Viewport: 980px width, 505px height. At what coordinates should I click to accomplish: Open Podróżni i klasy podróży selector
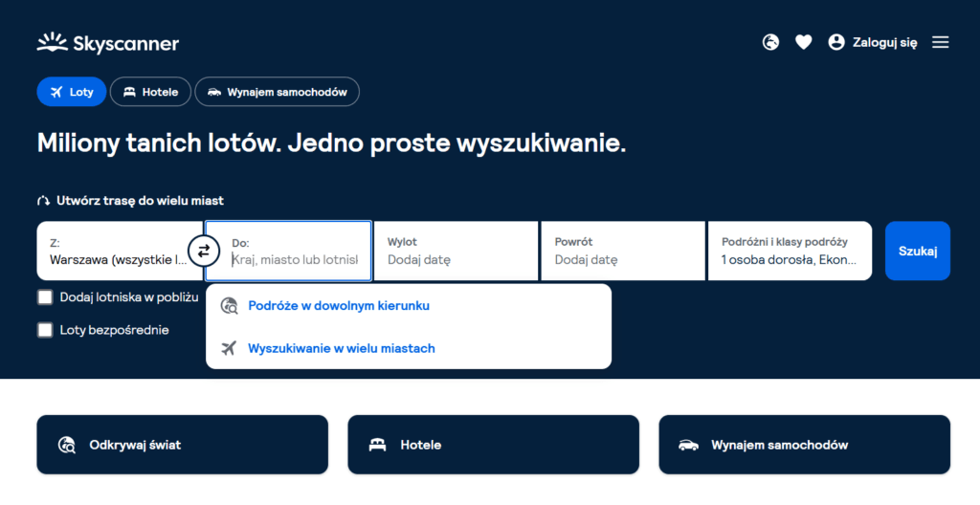click(790, 252)
